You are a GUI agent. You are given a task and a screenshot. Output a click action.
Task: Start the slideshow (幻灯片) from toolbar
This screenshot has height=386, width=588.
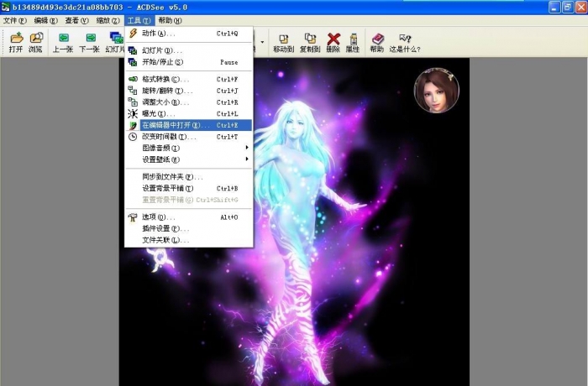(x=115, y=42)
